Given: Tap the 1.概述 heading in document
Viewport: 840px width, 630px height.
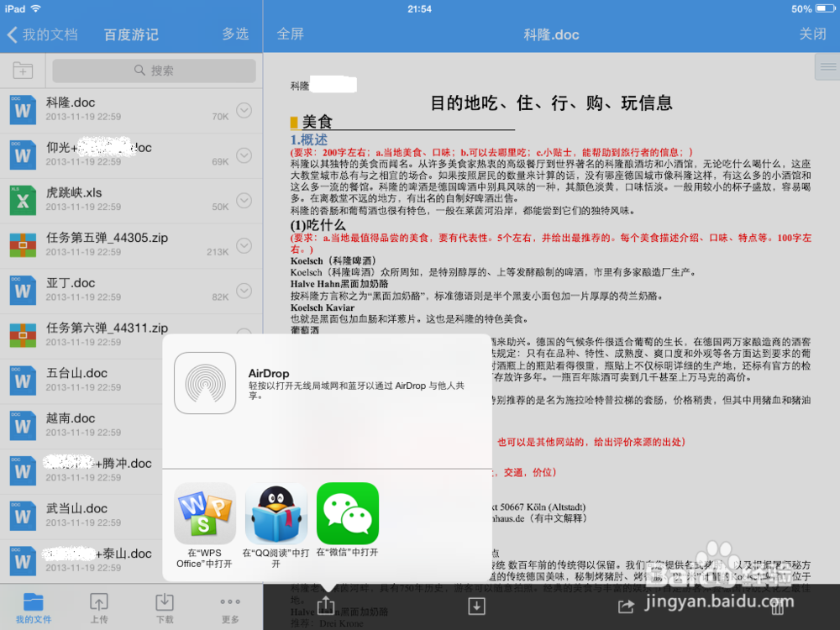Looking at the screenshot, I should 308,139.
